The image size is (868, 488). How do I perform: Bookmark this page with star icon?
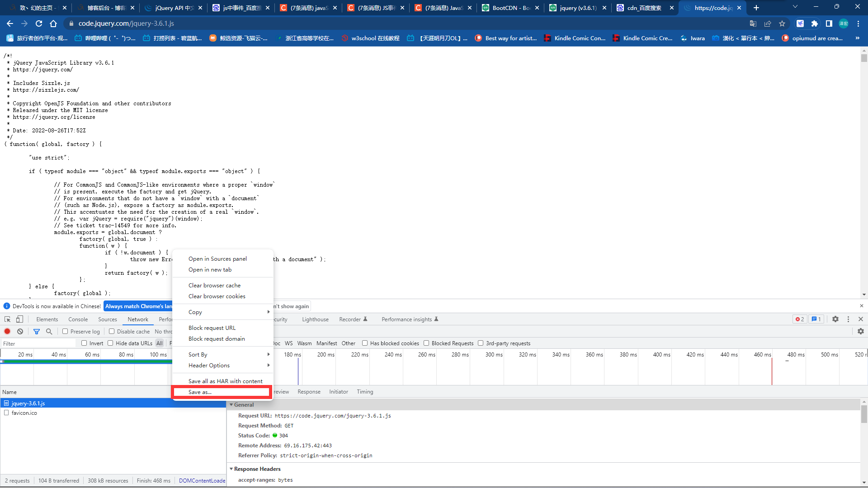782,23
